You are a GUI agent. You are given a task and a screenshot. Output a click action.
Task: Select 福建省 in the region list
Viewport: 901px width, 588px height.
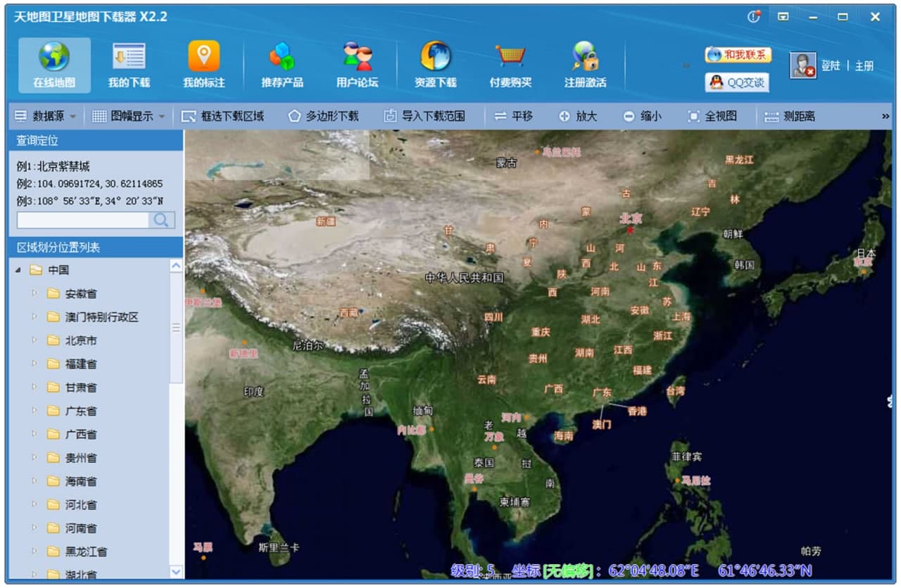(x=81, y=364)
